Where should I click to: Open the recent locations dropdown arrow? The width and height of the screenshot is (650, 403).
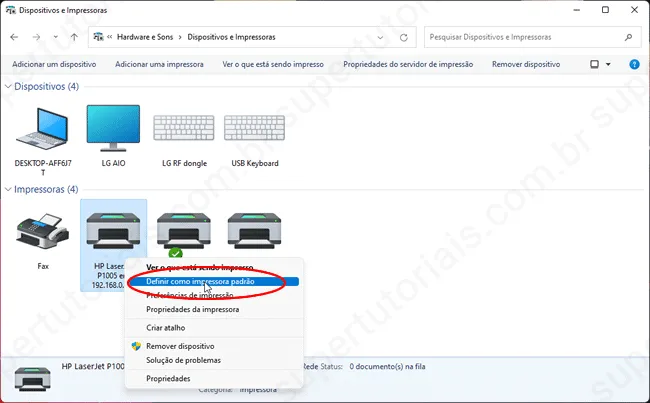[56, 37]
